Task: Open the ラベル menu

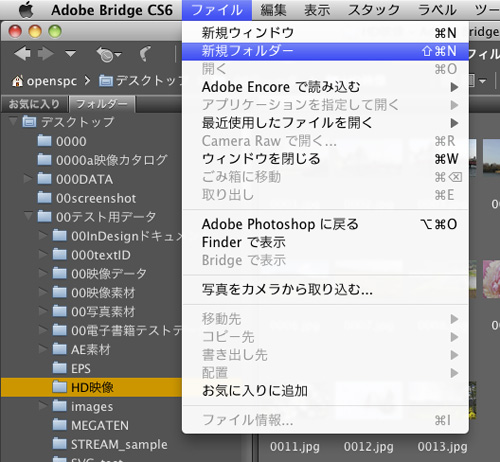Action: 437,10
